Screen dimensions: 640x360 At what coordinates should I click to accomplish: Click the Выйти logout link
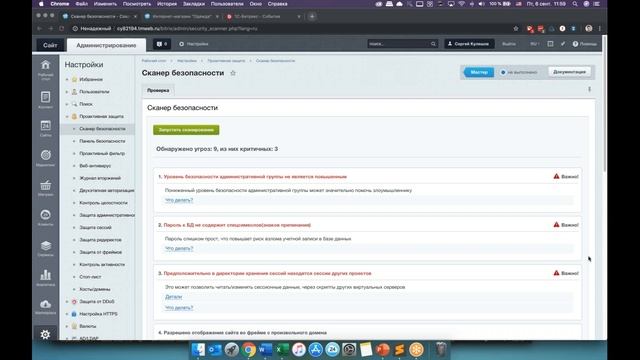[509, 44]
